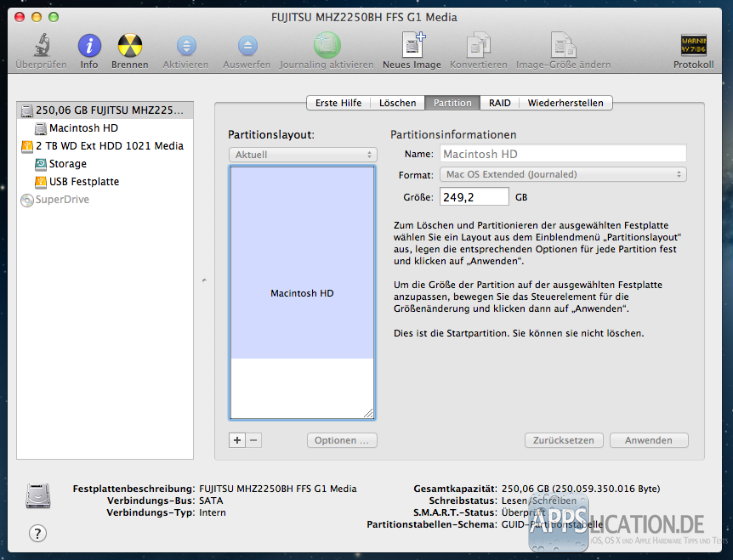Click the Zurücksetzen button
Image resolution: width=733 pixels, height=560 pixels.
pos(564,440)
